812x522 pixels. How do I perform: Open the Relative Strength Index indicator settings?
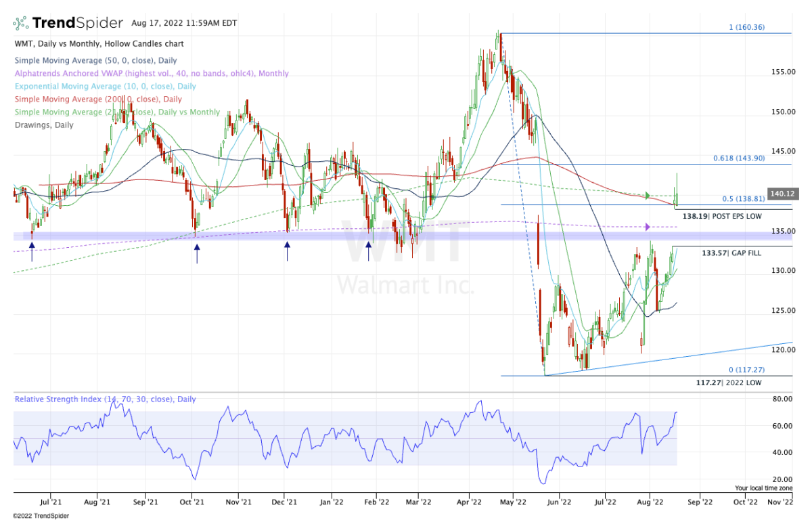[105, 399]
